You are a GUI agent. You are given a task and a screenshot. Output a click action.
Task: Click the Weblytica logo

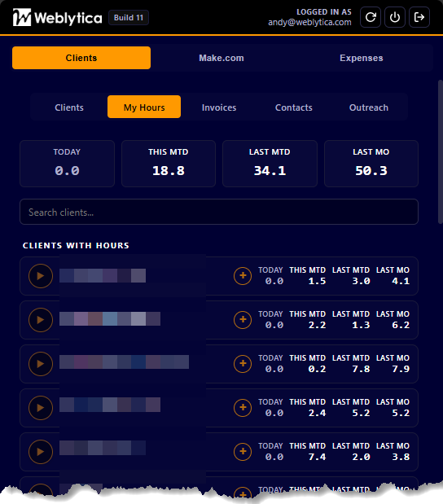[x=57, y=17]
